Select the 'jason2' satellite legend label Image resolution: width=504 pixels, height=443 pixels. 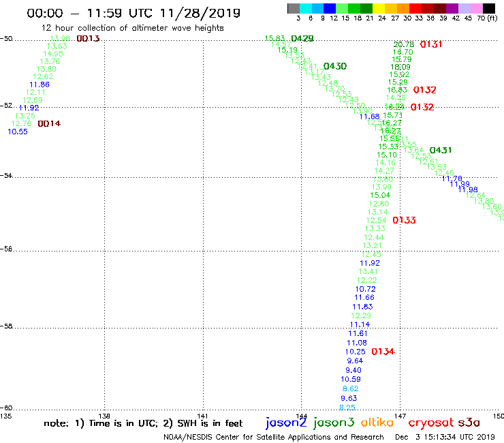(x=286, y=423)
